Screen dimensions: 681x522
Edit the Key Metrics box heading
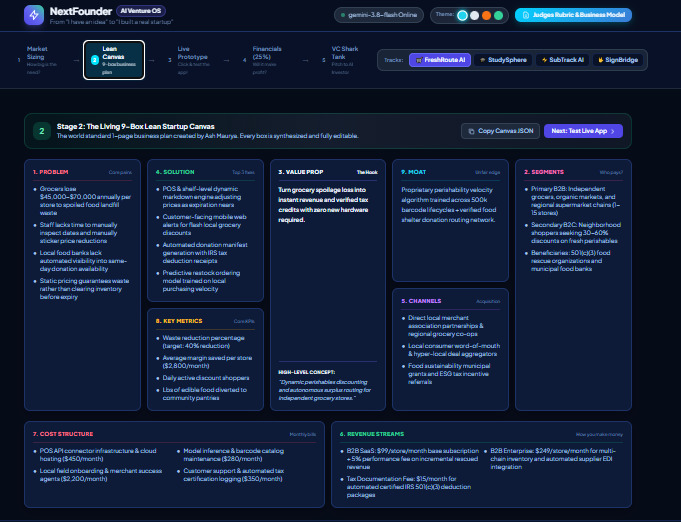pos(179,321)
